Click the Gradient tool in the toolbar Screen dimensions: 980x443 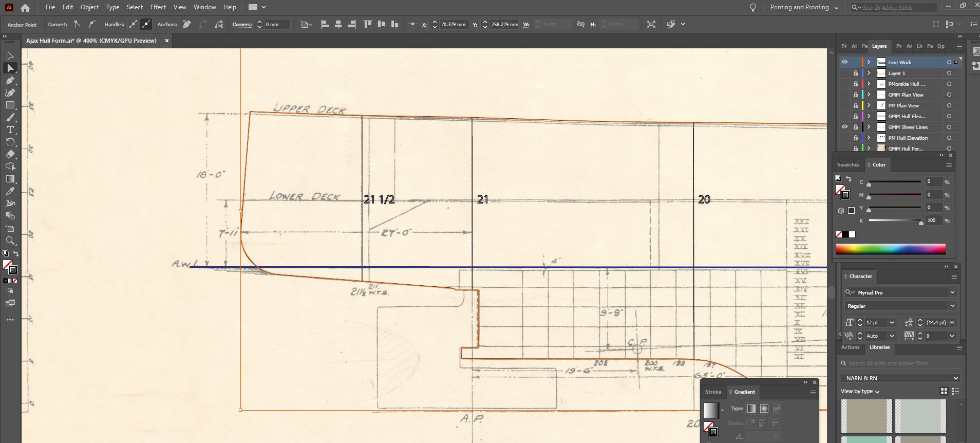click(10, 179)
